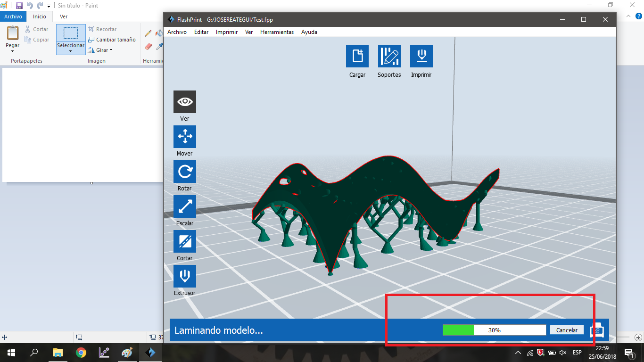644x362 pixels.
Task: Open the Ayuda help menu in FlashPrint
Action: (309, 32)
